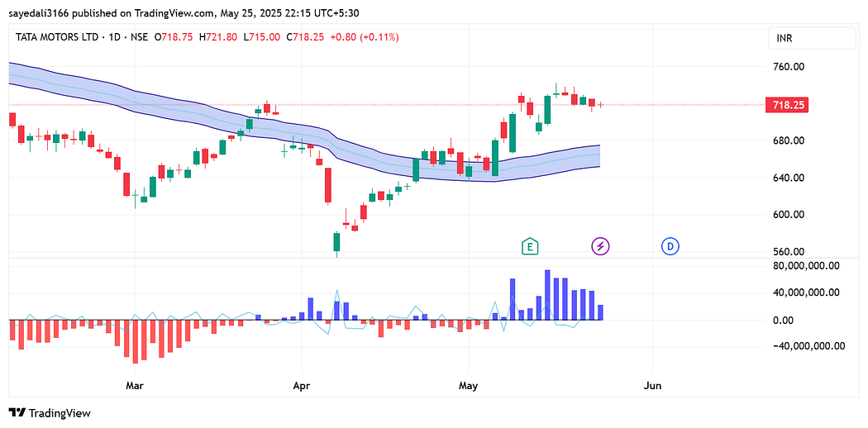
Task: Click the 760.00 price axis label
Action: (x=790, y=67)
